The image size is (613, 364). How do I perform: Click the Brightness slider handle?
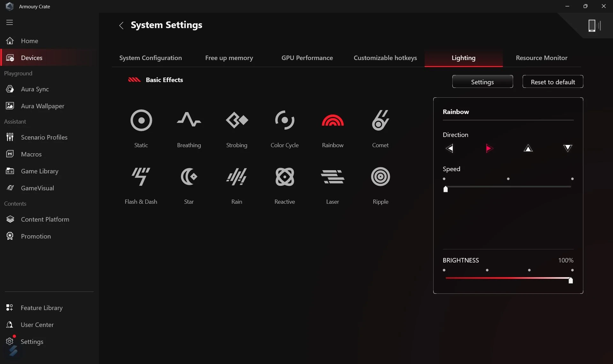click(x=571, y=280)
